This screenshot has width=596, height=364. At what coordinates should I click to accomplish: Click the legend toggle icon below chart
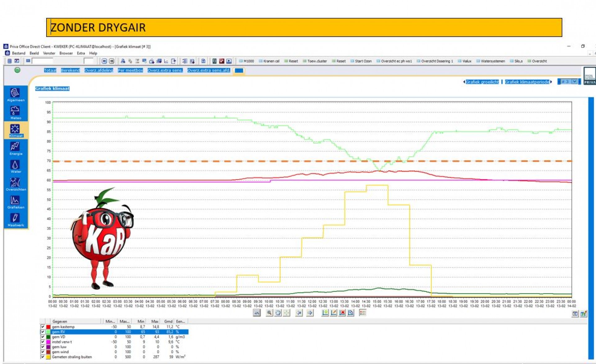click(363, 313)
